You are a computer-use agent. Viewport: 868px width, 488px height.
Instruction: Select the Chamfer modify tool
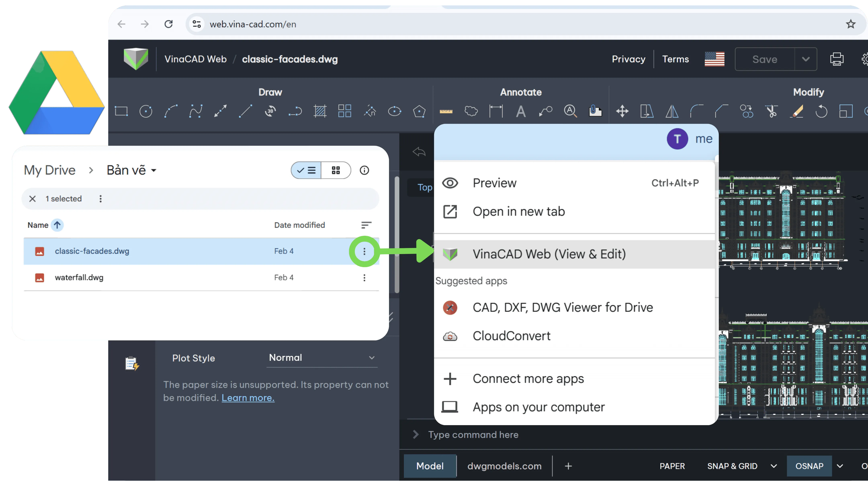[721, 111]
